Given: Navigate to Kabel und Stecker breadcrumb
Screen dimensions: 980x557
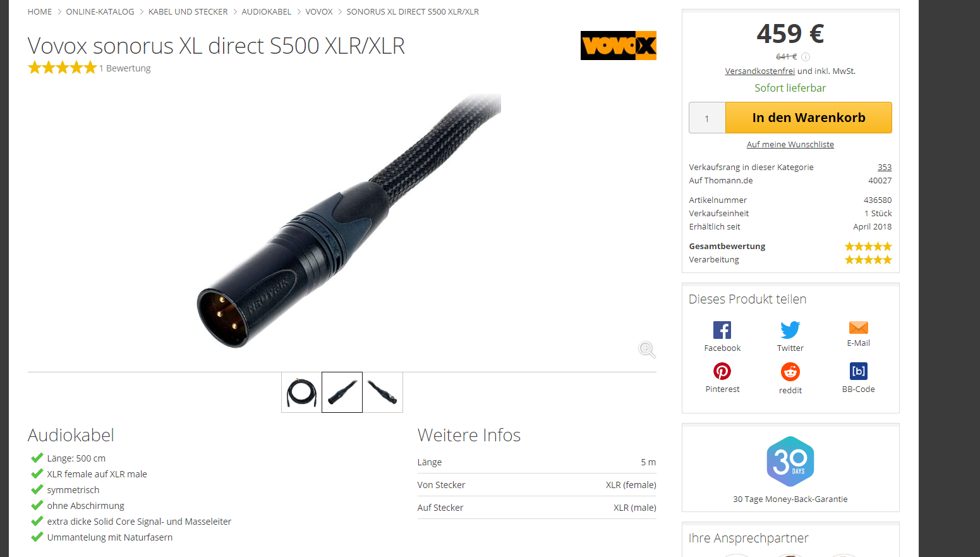Looking at the screenshot, I should point(188,12).
